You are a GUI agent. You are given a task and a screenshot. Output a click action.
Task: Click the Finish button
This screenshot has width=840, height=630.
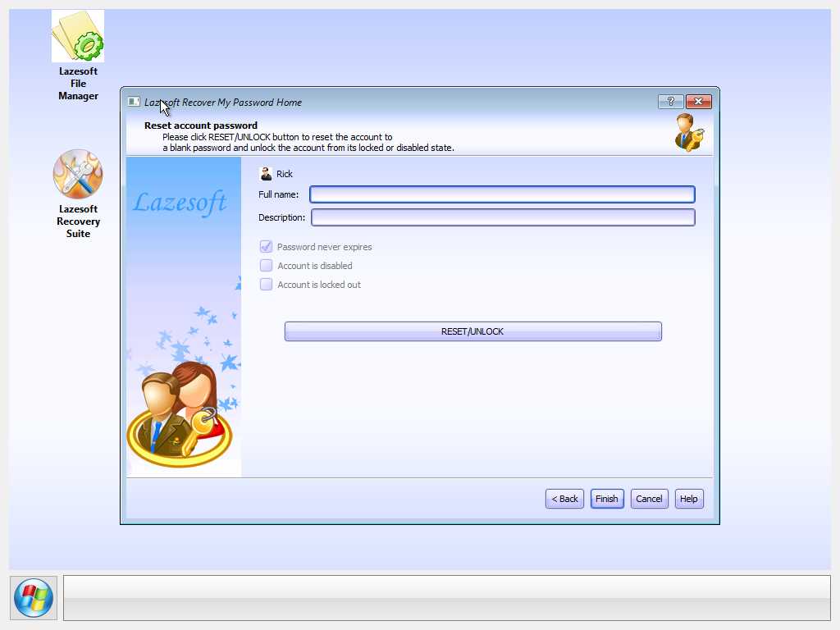click(x=607, y=499)
